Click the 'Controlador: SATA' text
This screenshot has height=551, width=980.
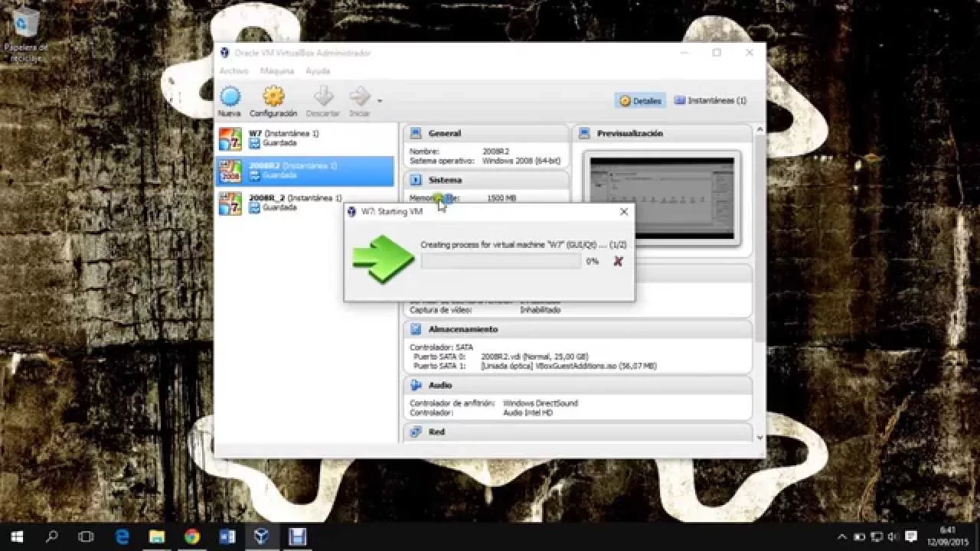[x=441, y=347]
